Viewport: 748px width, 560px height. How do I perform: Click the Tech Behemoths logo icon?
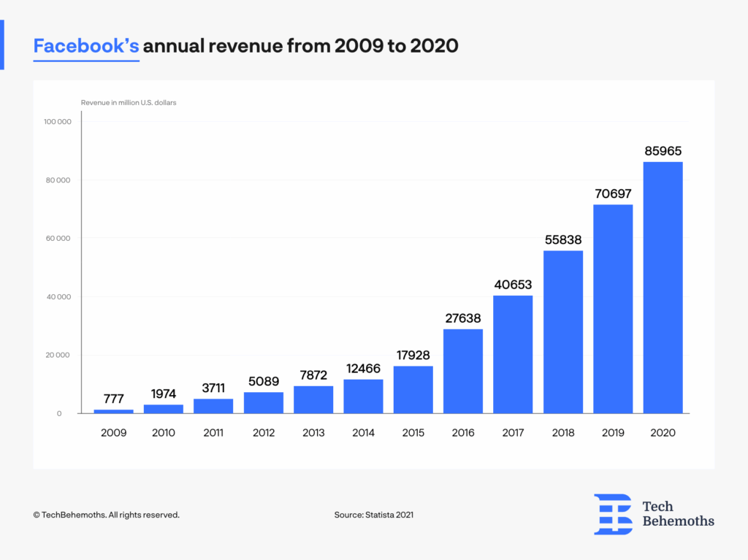tap(613, 514)
